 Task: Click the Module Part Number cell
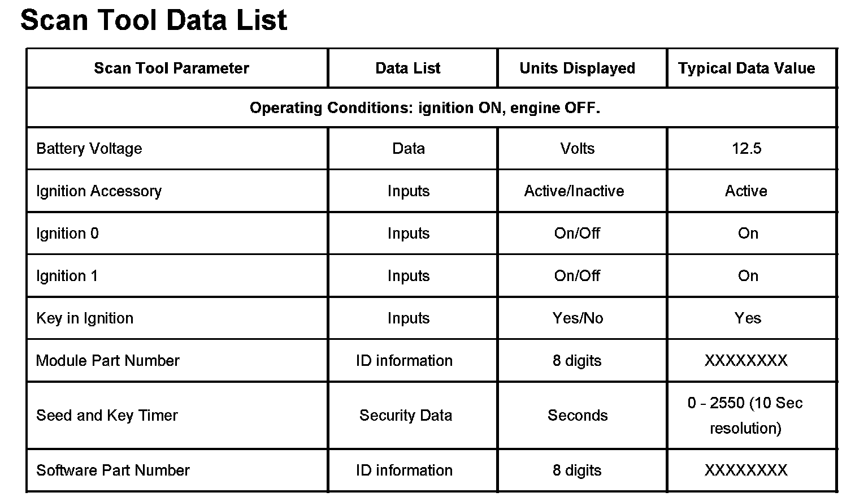(107, 361)
